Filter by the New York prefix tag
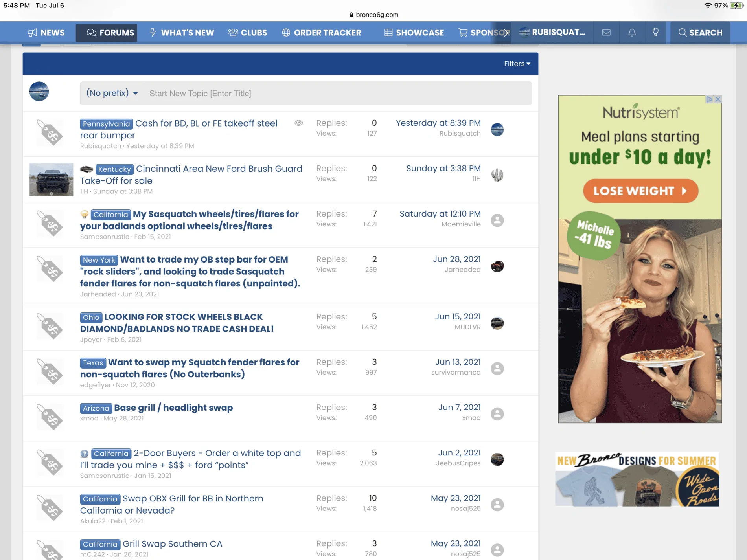This screenshot has width=747, height=560. (x=99, y=260)
